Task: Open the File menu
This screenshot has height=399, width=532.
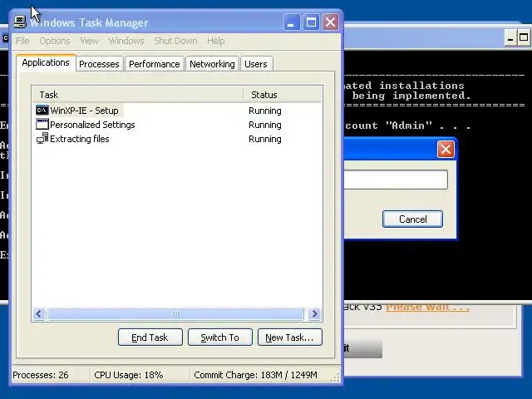Action: pyautogui.click(x=22, y=41)
